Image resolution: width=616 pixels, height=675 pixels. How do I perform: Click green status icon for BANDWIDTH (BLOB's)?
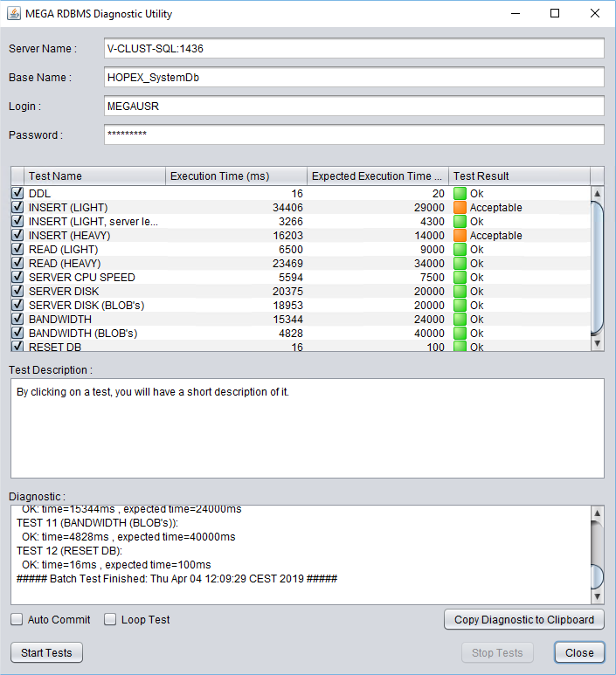(x=460, y=334)
